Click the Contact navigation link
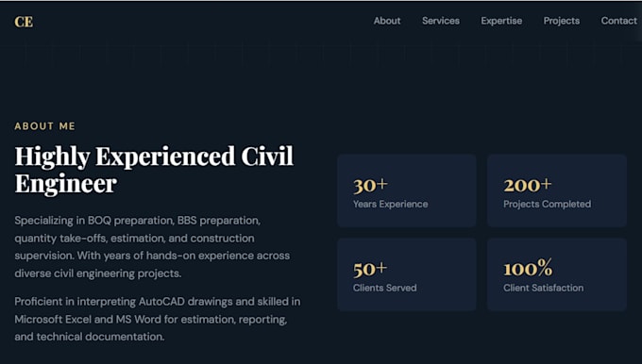 (618, 21)
